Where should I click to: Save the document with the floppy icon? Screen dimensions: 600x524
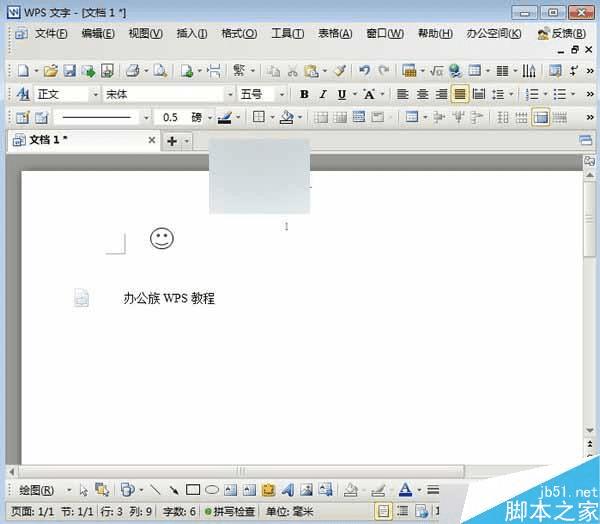[x=70, y=71]
